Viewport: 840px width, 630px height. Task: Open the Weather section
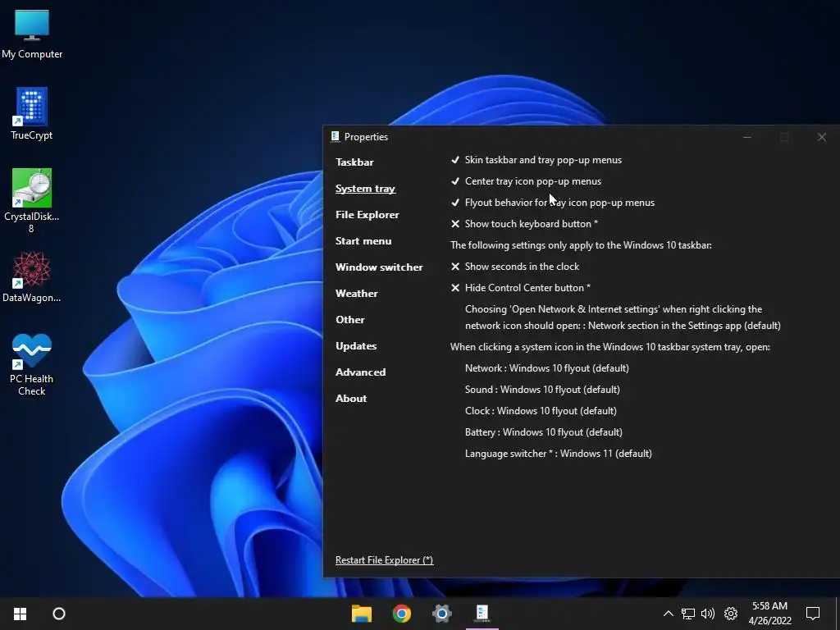tap(357, 294)
